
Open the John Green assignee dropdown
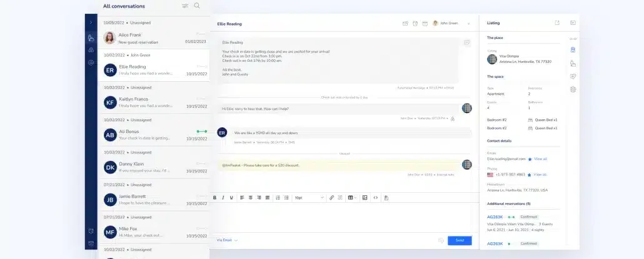click(451, 23)
